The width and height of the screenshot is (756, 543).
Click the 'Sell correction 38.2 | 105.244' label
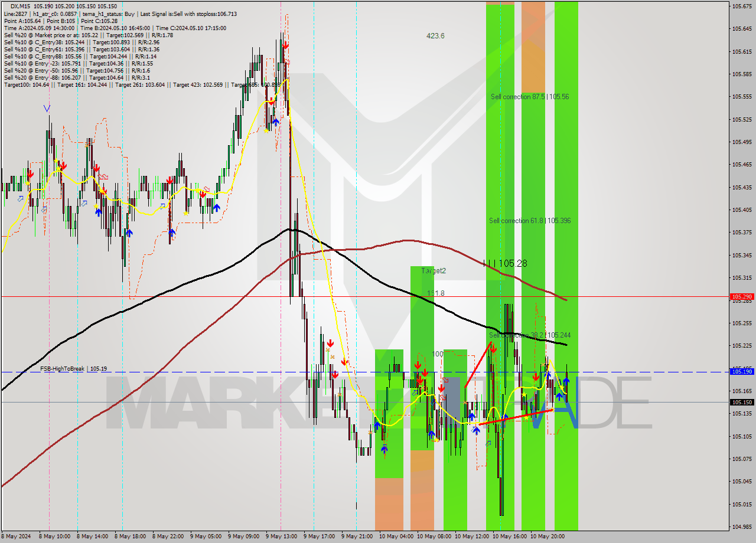530,335
